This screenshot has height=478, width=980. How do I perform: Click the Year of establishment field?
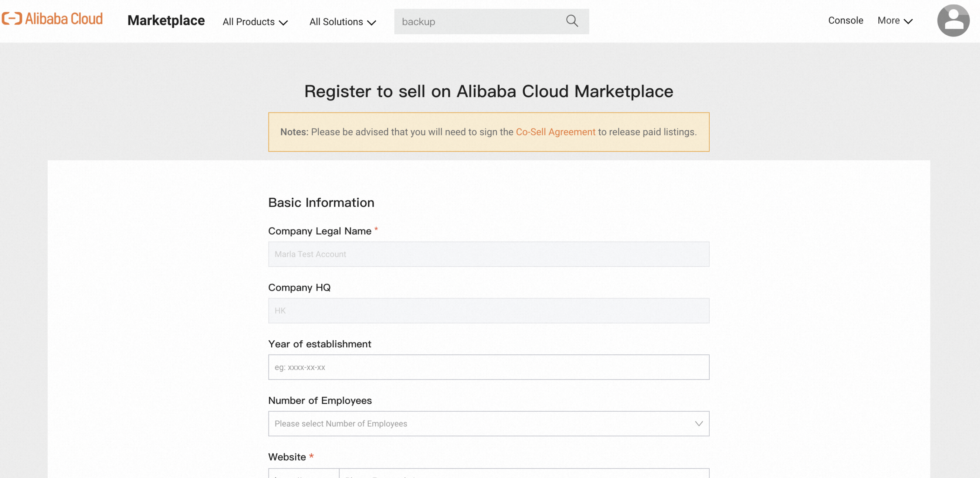489,367
